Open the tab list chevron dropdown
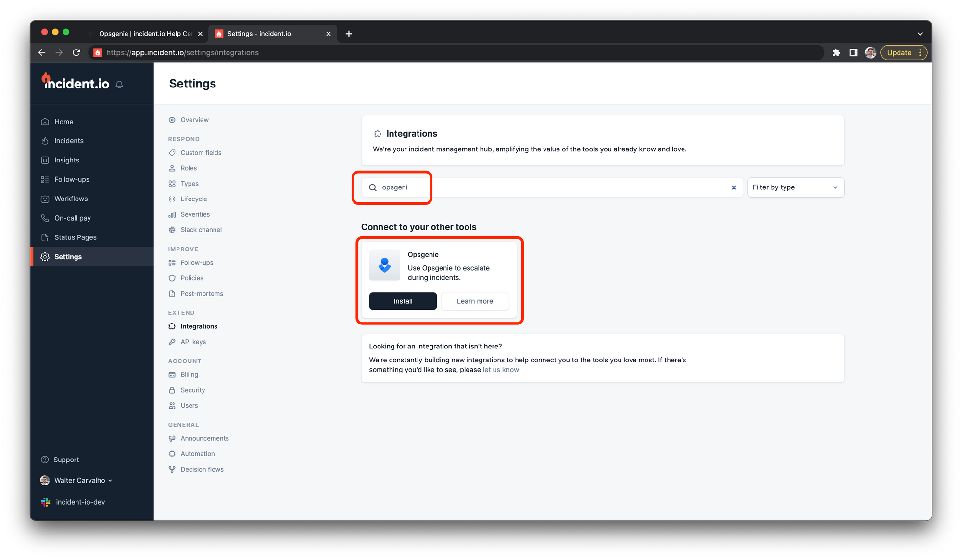The width and height of the screenshot is (962, 560). [920, 34]
